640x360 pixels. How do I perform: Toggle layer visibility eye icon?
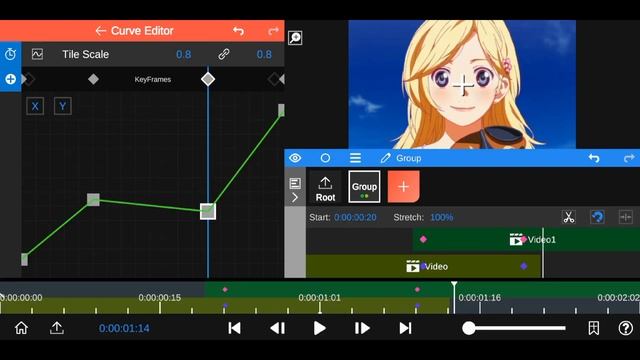tap(295, 158)
